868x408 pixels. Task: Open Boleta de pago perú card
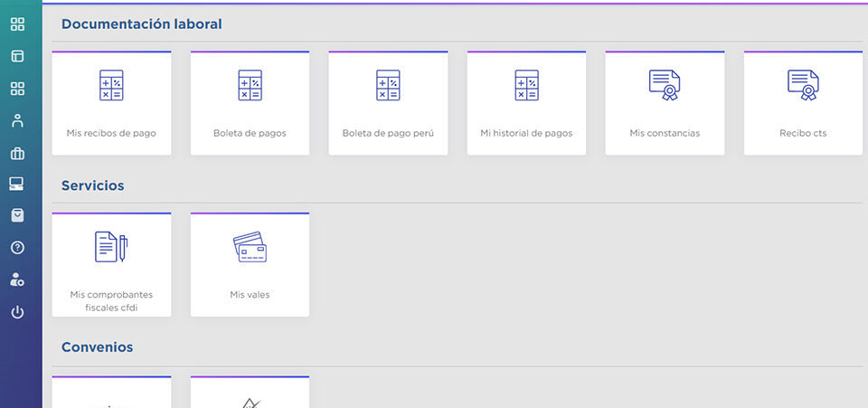(388, 103)
